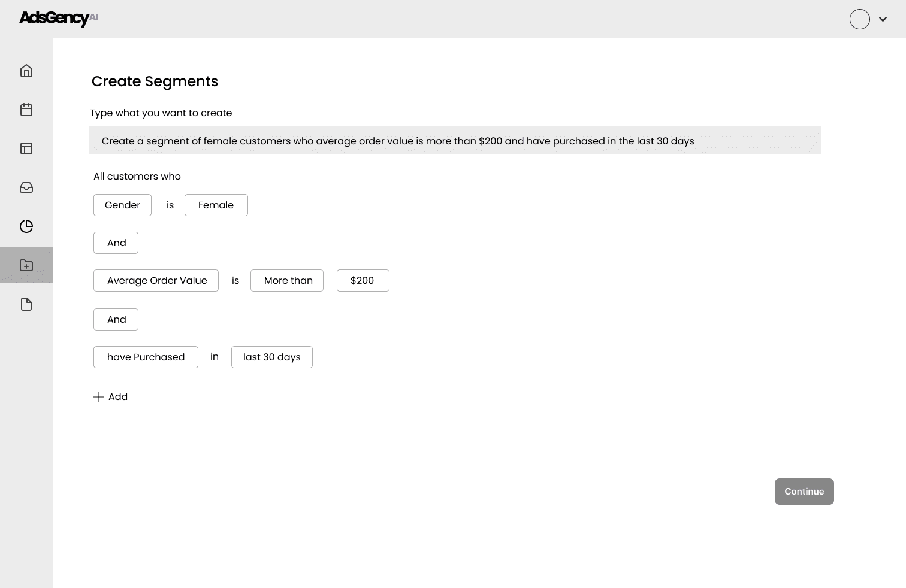
Task: Edit the $200 value field
Action: pos(363,280)
